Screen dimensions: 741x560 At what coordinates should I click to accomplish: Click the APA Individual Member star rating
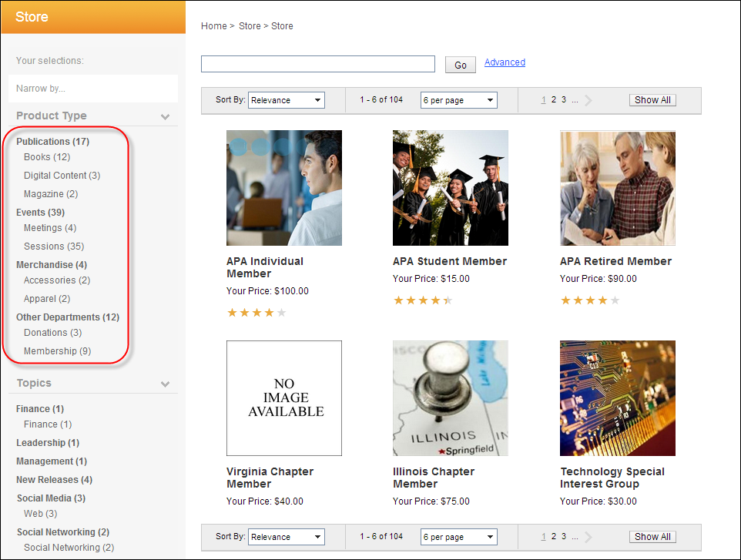coord(256,313)
